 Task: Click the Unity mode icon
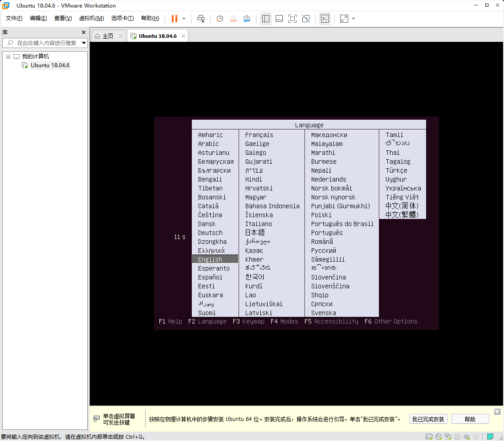(306, 19)
